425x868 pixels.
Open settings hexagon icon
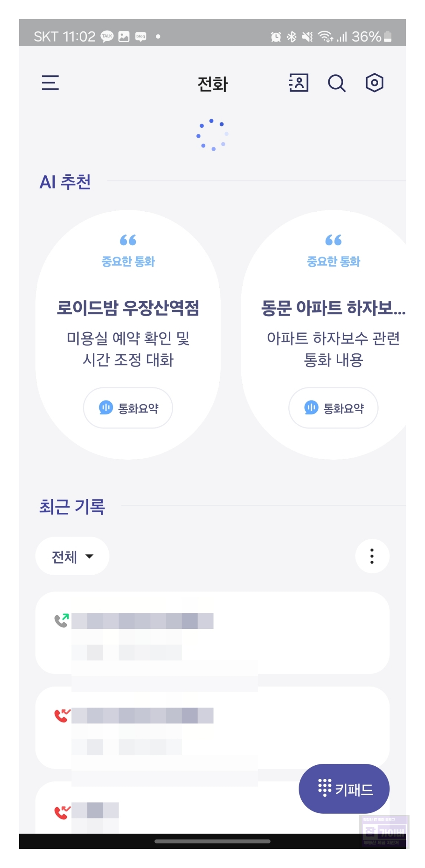coord(374,83)
